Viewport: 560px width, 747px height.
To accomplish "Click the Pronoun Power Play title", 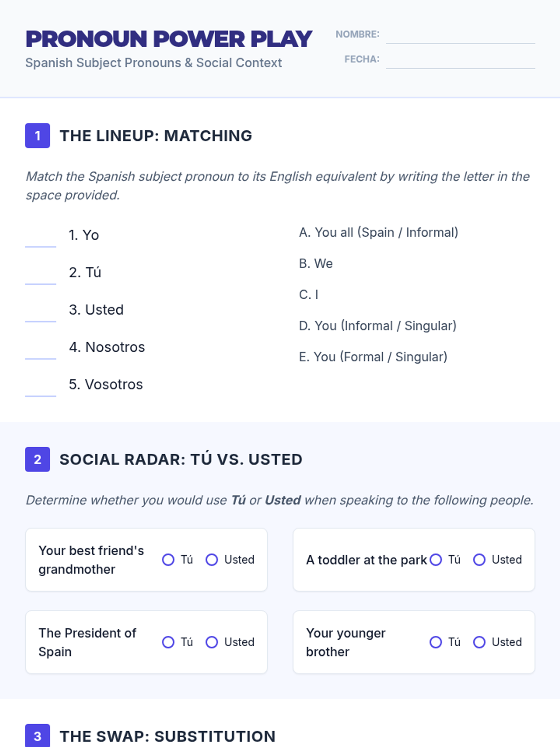I will [169, 39].
